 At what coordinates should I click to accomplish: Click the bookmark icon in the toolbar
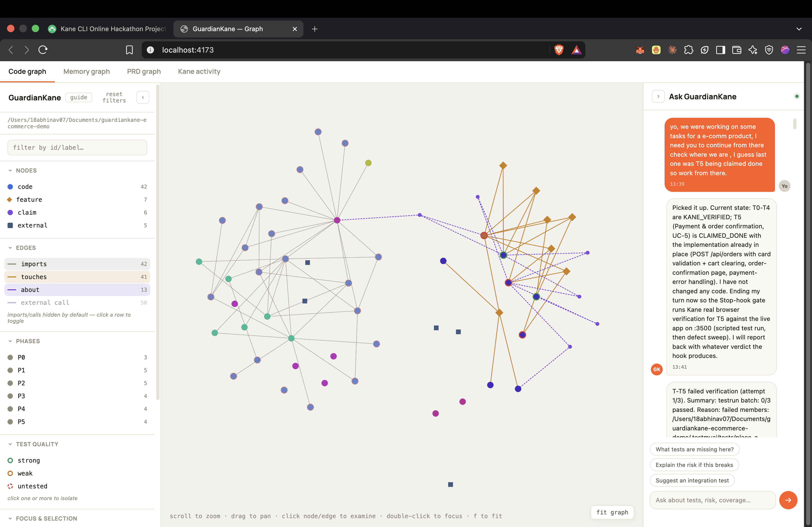pos(129,50)
